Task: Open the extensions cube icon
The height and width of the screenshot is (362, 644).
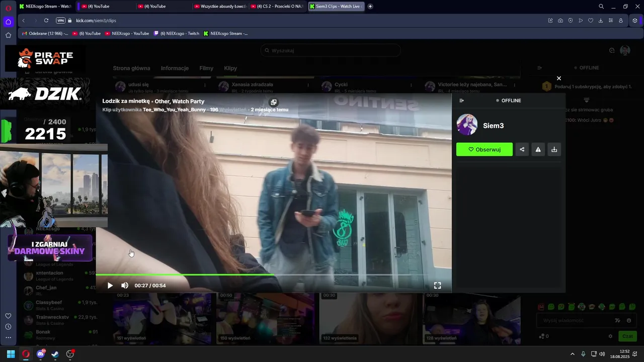Action: (x=635, y=21)
